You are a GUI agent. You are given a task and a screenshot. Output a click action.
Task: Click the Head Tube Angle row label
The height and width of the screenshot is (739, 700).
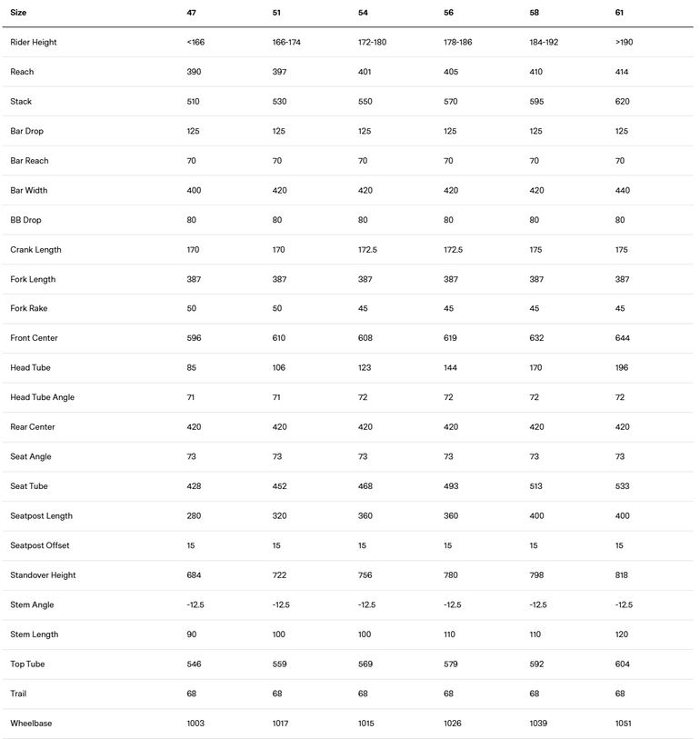[x=43, y=397]
